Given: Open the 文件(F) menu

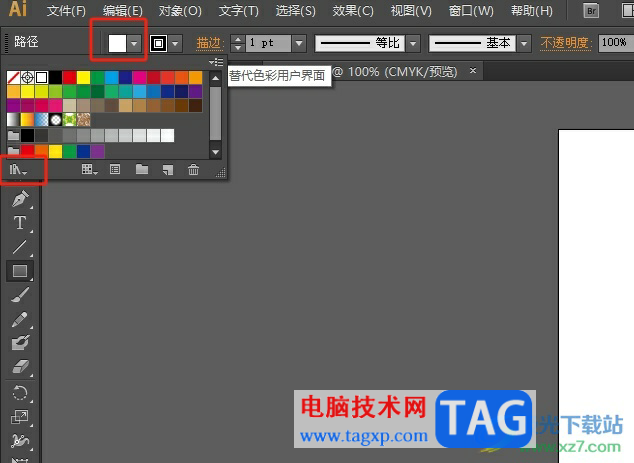Looking at the screenshot, I should point(66,11).
